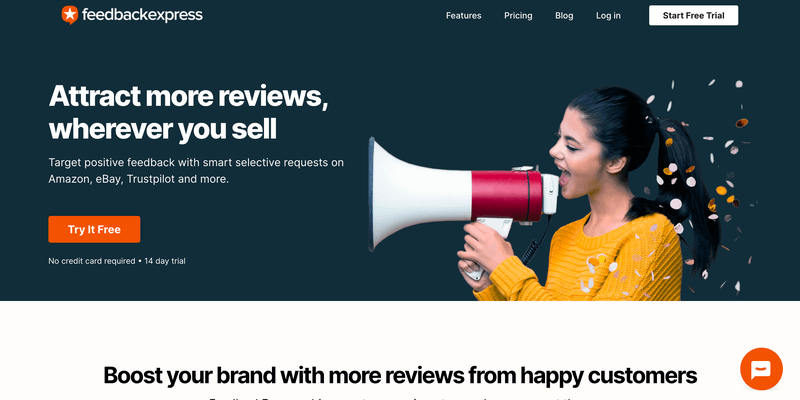Click the feedbackexpress wordmark text
Screen dimensions: 800x400
point(142,15)
